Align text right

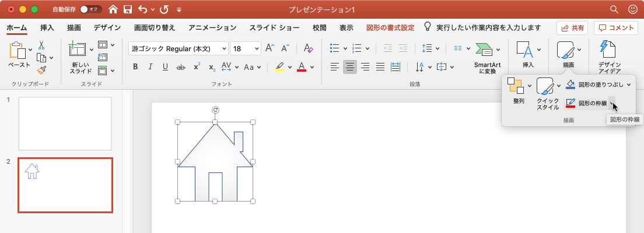coord(365,67)
